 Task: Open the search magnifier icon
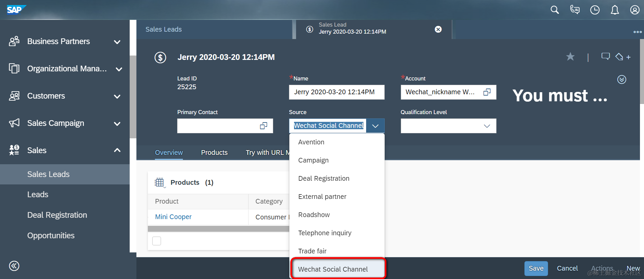[555, 10]
